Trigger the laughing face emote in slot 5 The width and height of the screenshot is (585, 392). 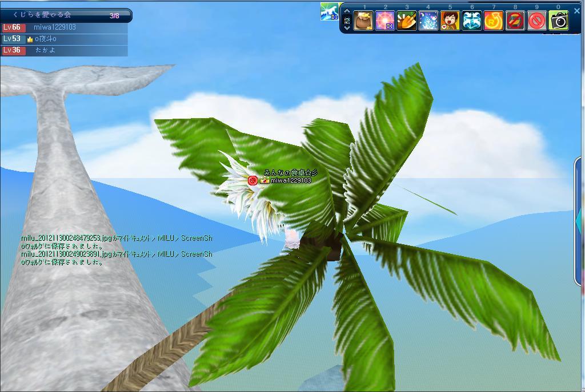pos(450,21)
